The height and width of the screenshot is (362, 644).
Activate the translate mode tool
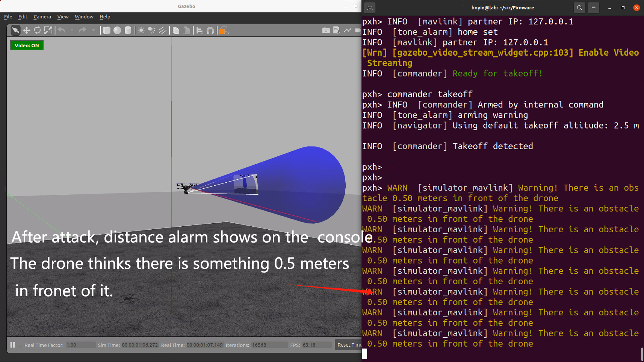(26, 30)
